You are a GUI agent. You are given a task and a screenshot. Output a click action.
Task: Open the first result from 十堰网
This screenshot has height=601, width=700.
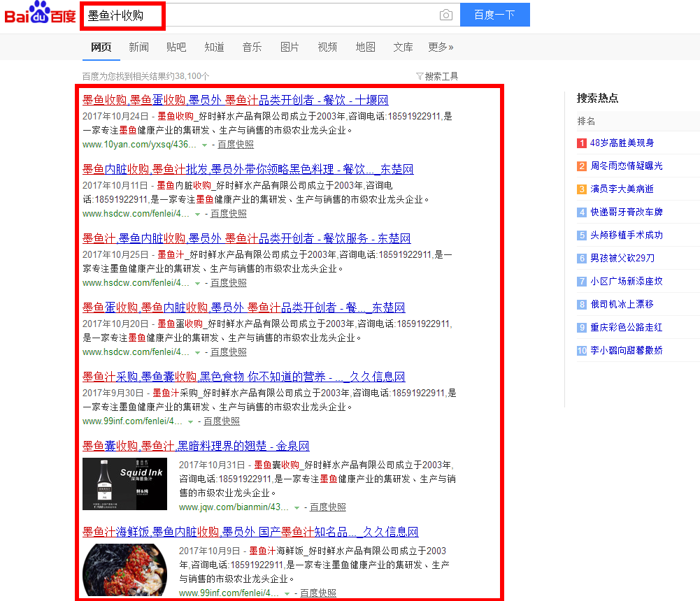click(x=235, y=100)
